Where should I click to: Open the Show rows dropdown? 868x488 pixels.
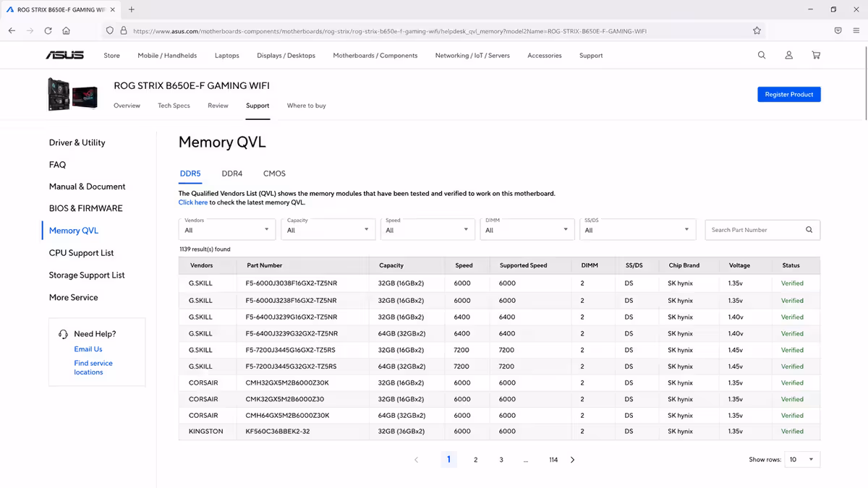(x=802, y=460)
